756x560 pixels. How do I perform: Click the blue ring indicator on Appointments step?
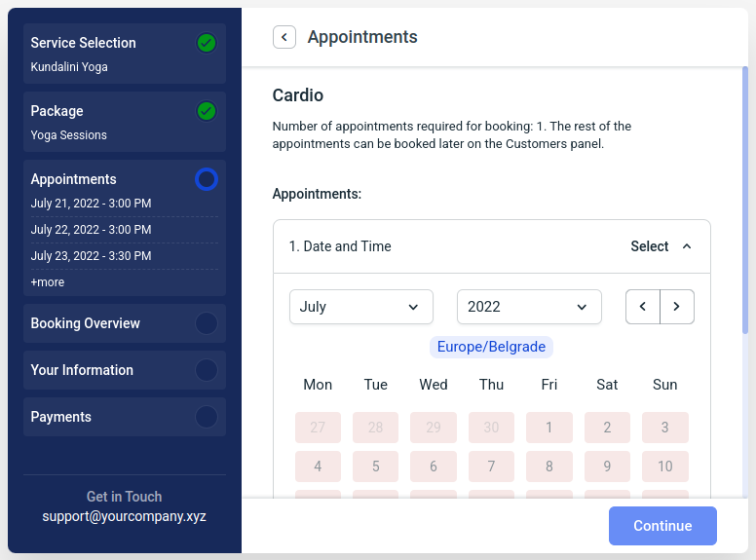tap(207, 179)
